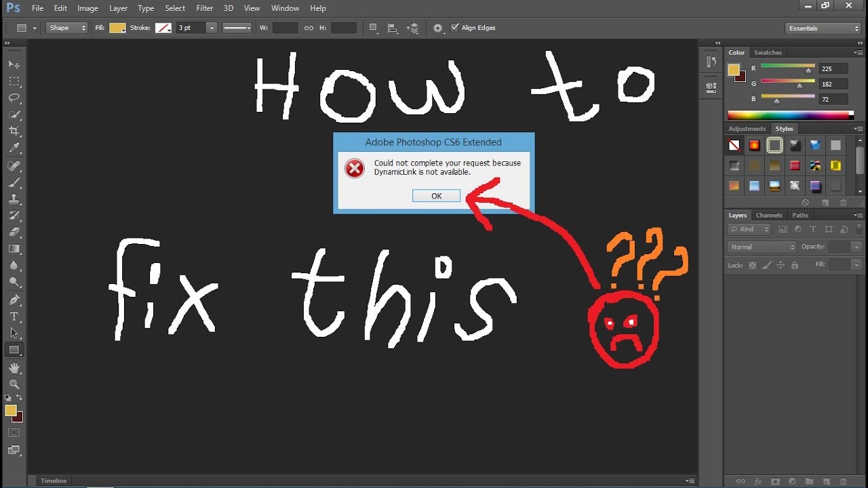The width and height of the screenshot is (868, 488).
Task: Select the Hand tool
Action: click(x=14, y=368)
